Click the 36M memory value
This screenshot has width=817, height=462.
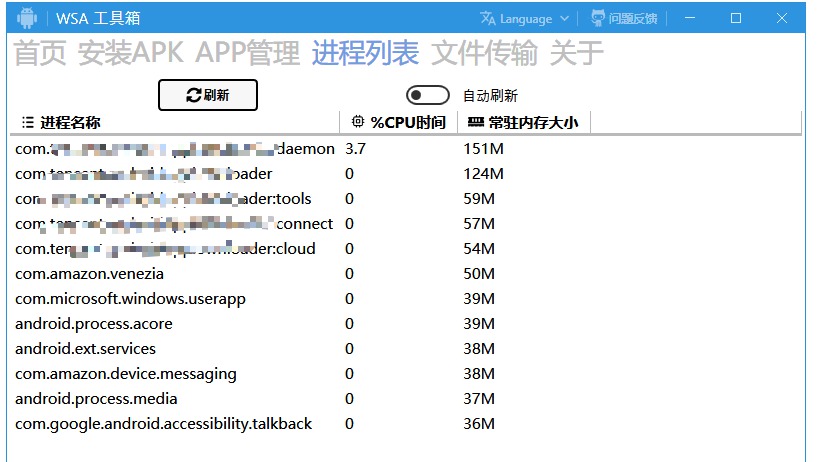point(479,424)
